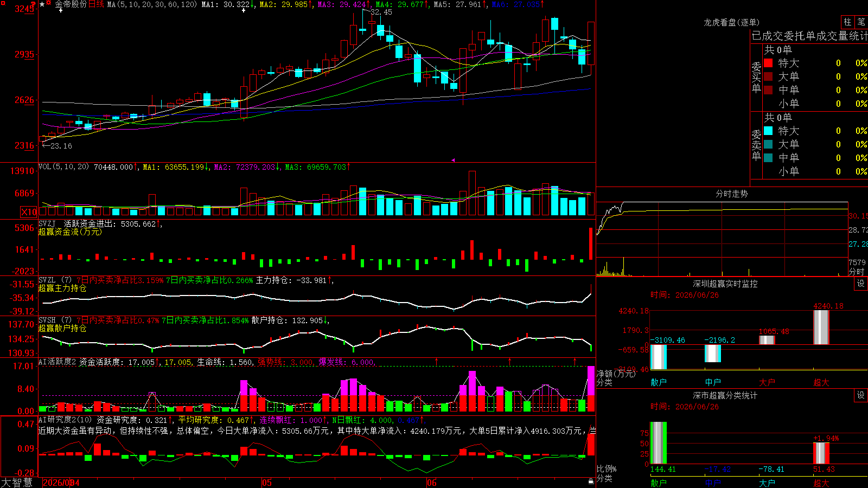Click the magenta arrow marker under the K-line chart
Viewport: 868px width, 488px height.
pos(453,160)
